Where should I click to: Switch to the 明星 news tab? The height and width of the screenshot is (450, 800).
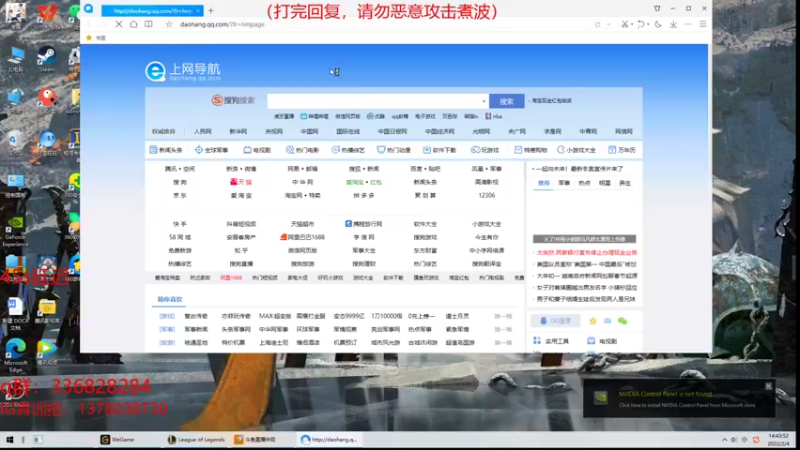click(605, 183)
